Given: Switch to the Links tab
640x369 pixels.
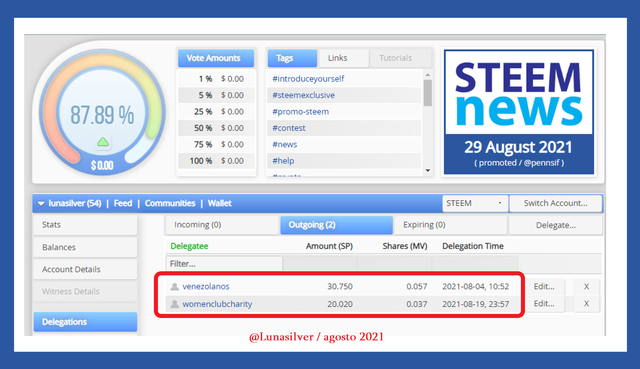Looking at the screenshot, I should click(343, 58).
